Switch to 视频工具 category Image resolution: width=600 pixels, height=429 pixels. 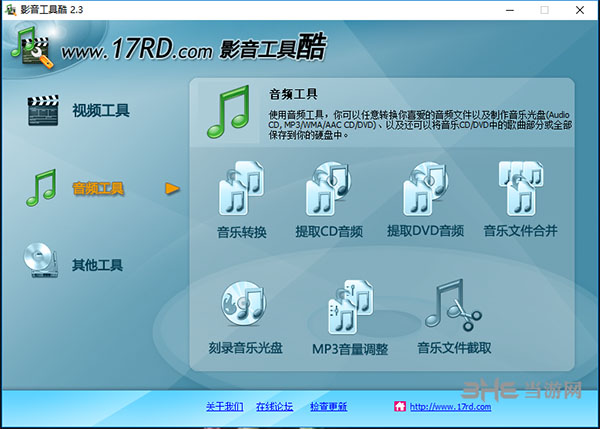click(101, 111)
